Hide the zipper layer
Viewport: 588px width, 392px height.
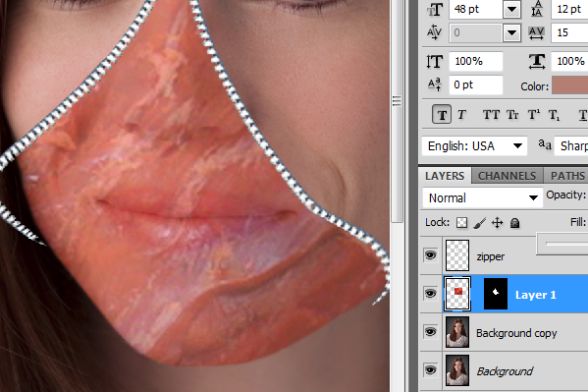pos(431,255)
